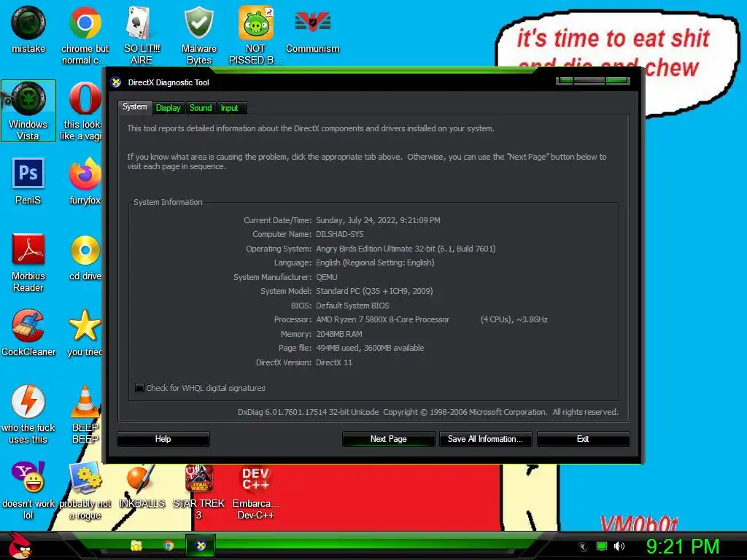Click the Help button
This screenshot has height=560, width=747.
click(x=163, y=439)
